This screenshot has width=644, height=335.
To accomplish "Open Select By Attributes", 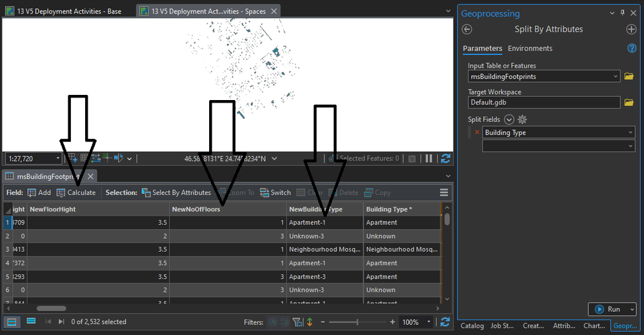I will [176, 192].
